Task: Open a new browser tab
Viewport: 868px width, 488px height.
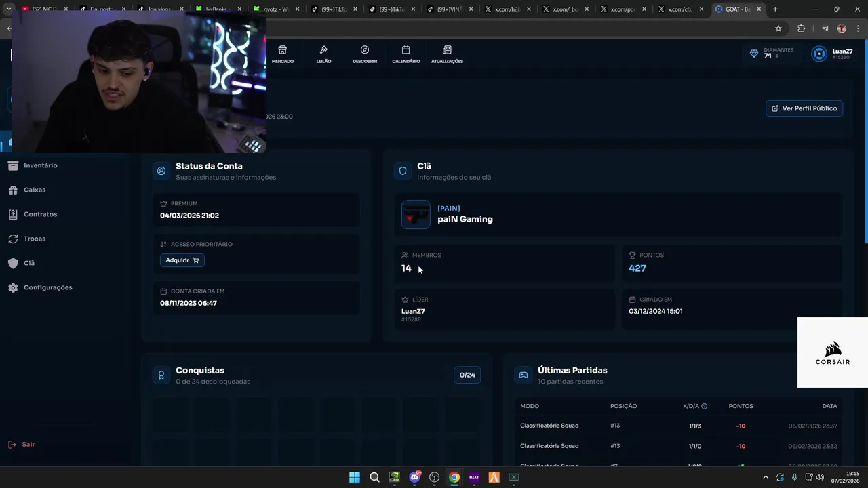Action: (775, 9)
